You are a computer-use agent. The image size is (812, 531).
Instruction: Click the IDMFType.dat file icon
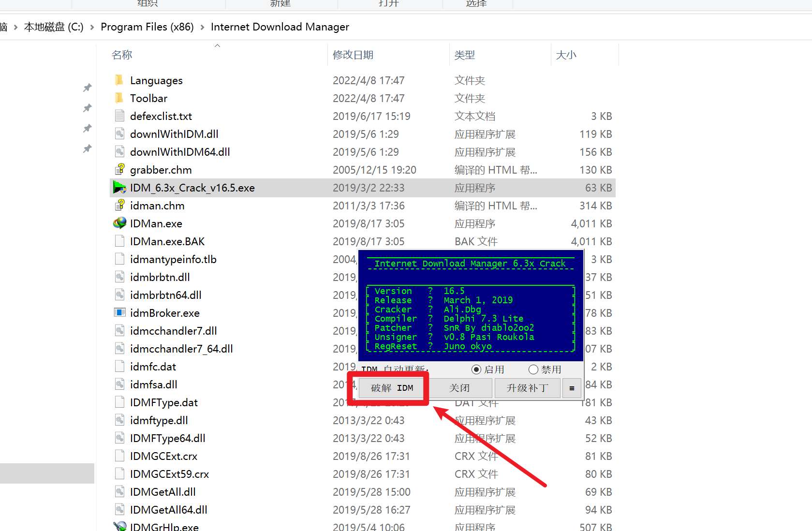tap(119, 402)
